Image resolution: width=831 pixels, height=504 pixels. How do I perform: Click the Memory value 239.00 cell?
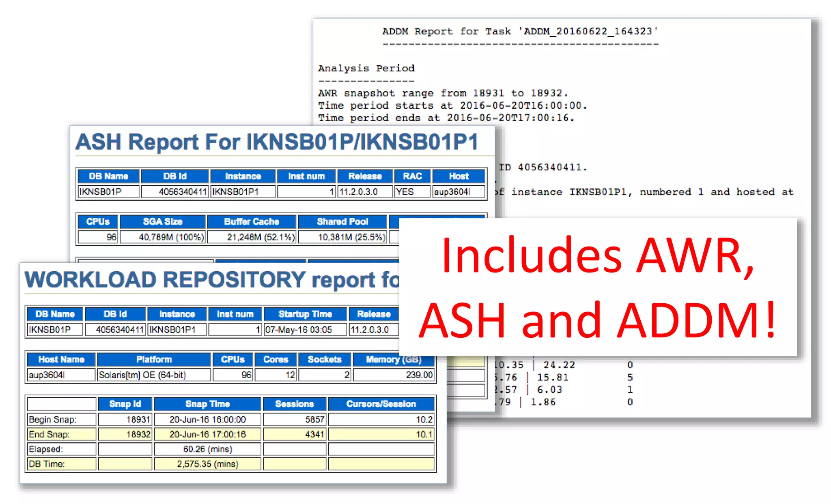point(394,375)
